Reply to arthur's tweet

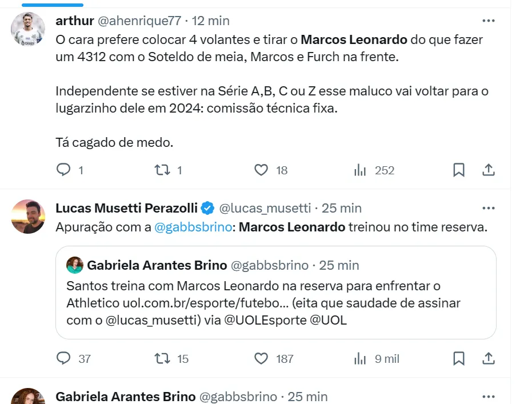coord(63,170)
